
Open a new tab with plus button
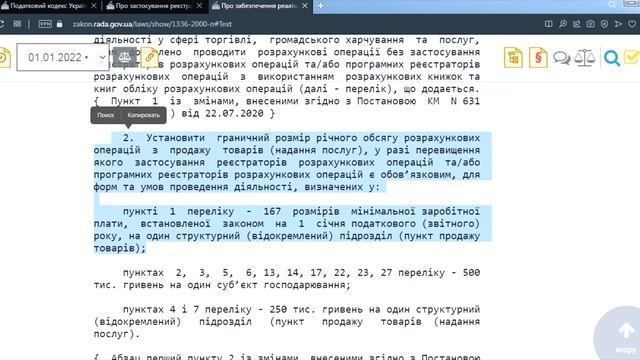click(321, 6)
